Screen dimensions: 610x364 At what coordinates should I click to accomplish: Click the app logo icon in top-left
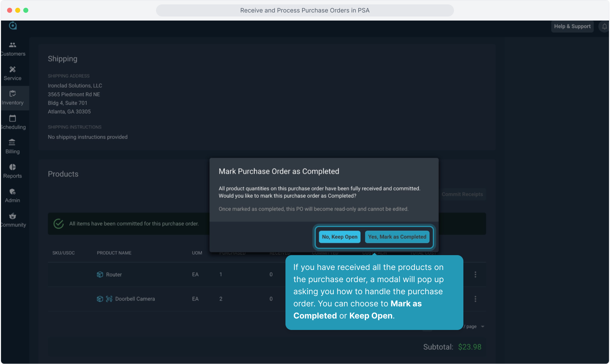[x=13, y=26]
